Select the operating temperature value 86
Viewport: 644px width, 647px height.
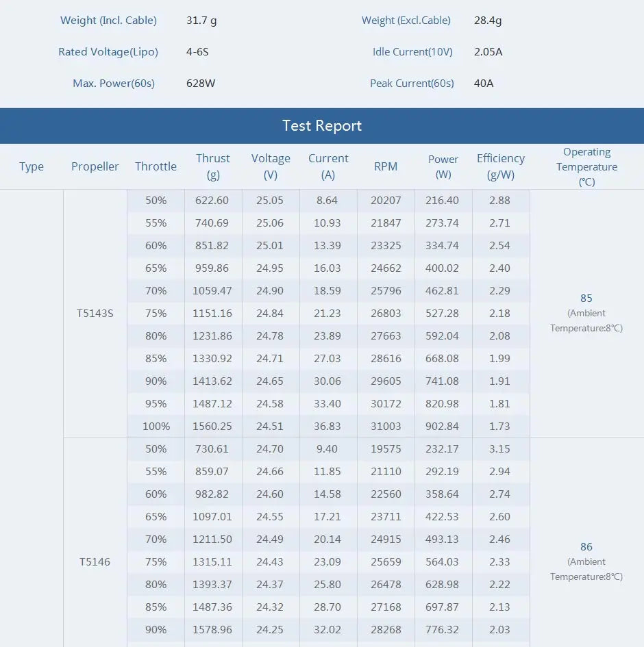point(586,547)
